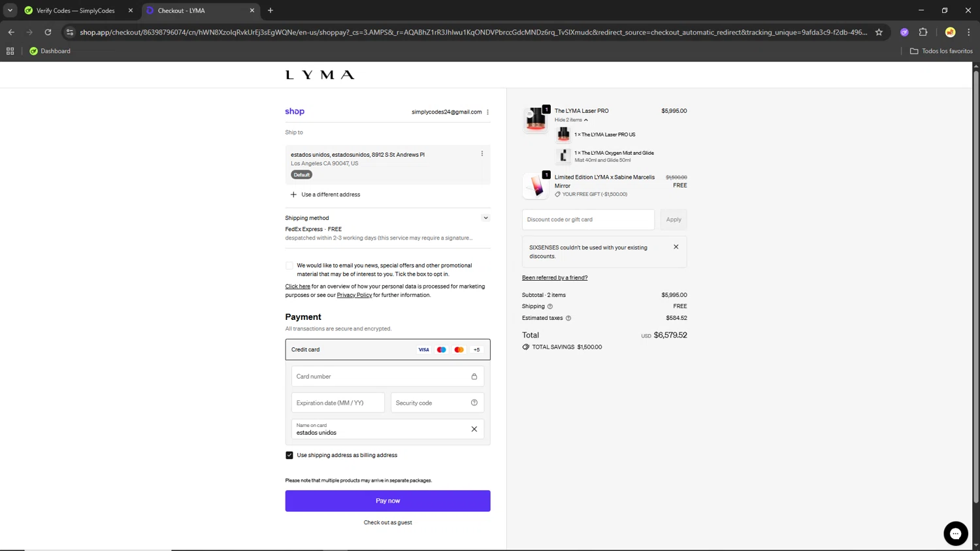Image resolution: width=980 pixels, height=551 pixels.
Task: Open the Privacy Policy link
Action: pyautogui.click(x=354, y=295)
